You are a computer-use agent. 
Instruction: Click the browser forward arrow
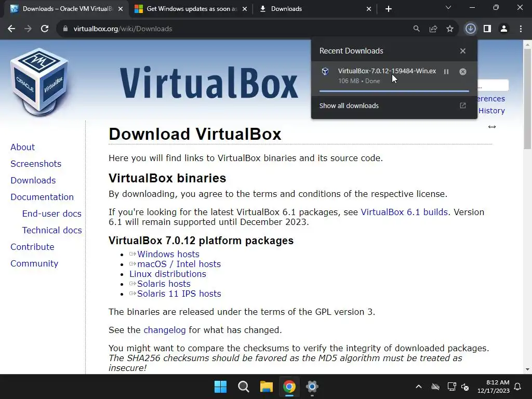[28, 29]
